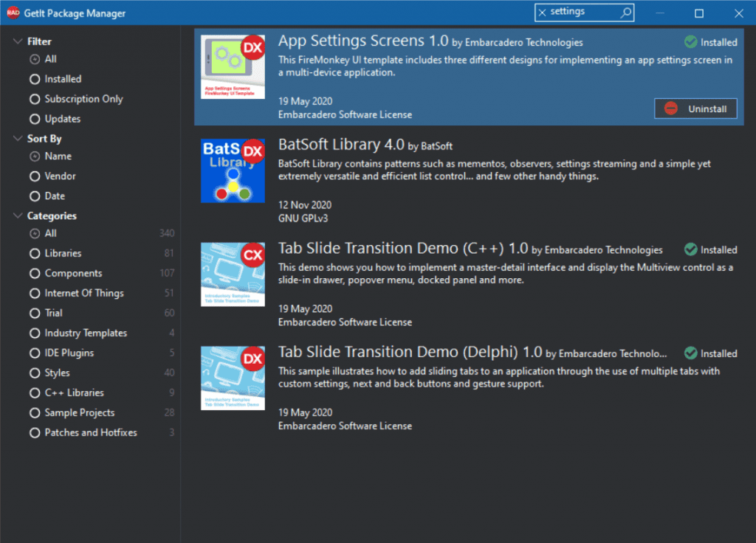The image size is (756, 543).
Task: Choose the IDE Plugins category
Action: click(35, 353)
